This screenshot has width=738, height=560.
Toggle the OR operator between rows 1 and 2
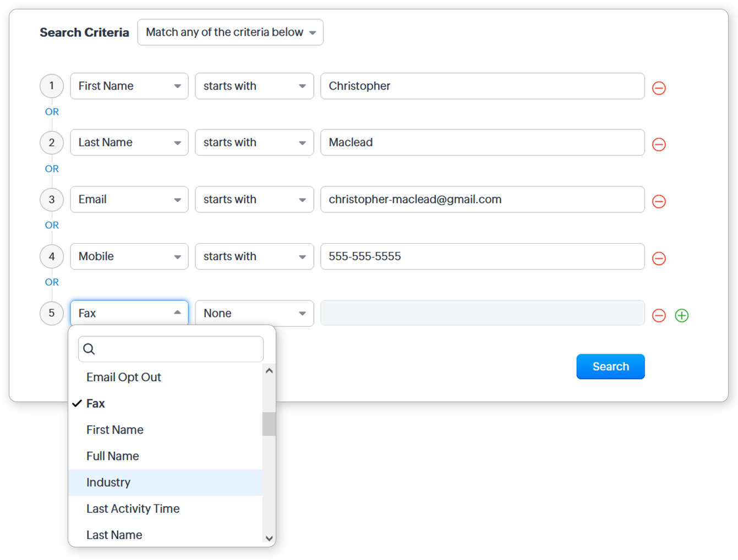[x=52, y=112]
